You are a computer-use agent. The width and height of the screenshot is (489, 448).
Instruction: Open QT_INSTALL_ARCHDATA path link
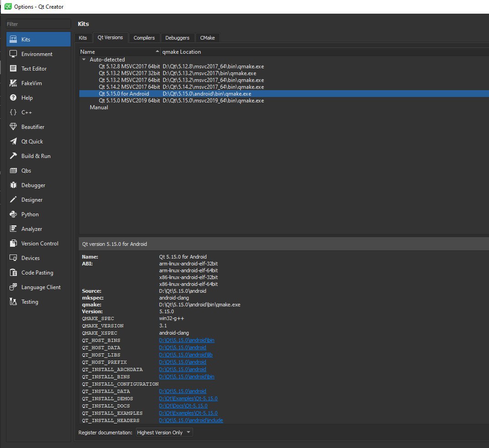(182, 369)
